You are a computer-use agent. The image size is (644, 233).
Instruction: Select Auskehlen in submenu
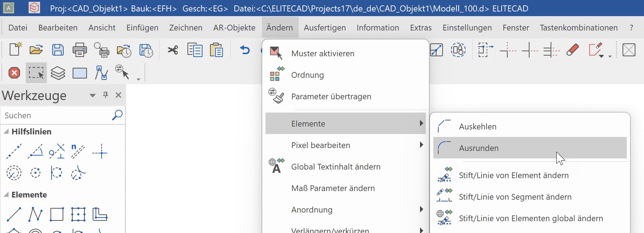point(530,126)
